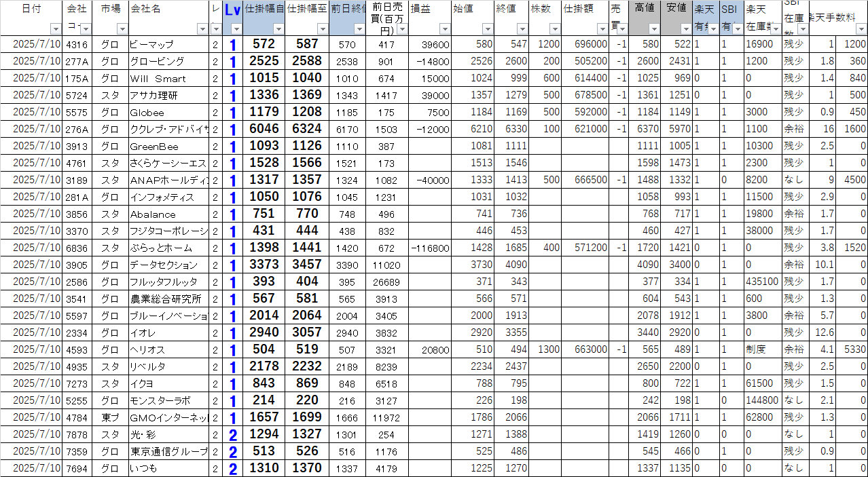Select 終値 cell 2066 for GMOインターネット
The width and height of the screenshot is (868, 477).
pos(511,417)
